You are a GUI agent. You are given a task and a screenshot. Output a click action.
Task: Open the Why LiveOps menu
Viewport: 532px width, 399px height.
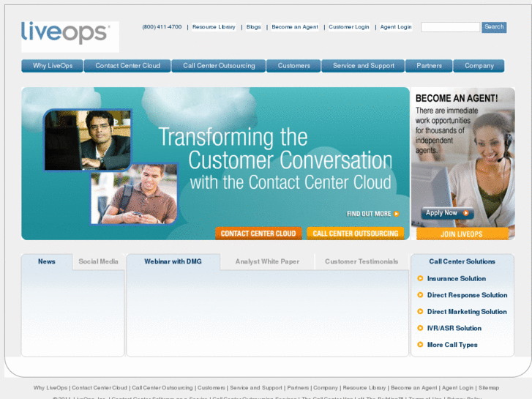click(x=52, y=66)
